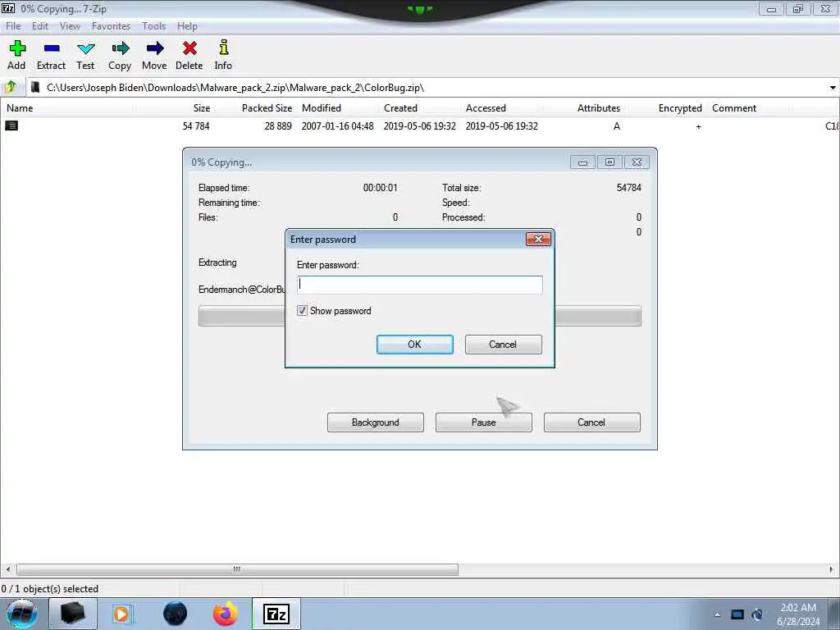This screenshot has height=630, width=840.
Task: Open the Help menu
Action: coord(188,25)
